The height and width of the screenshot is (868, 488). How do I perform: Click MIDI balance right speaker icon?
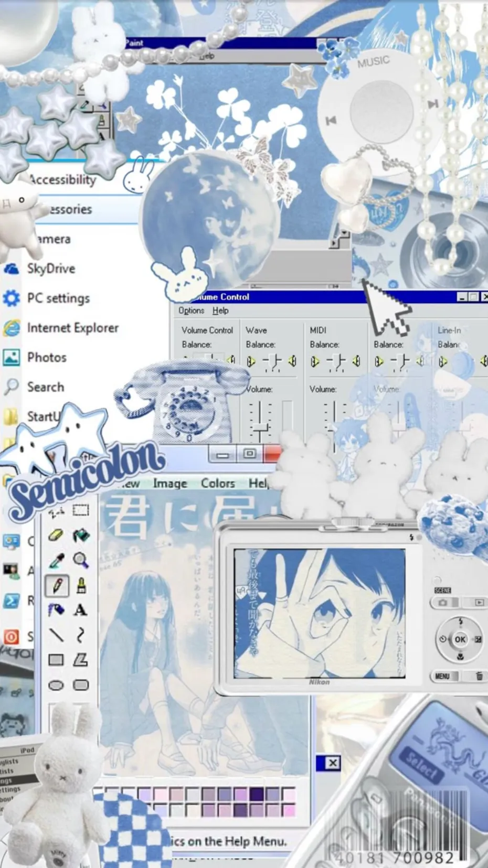pos(357,361)
